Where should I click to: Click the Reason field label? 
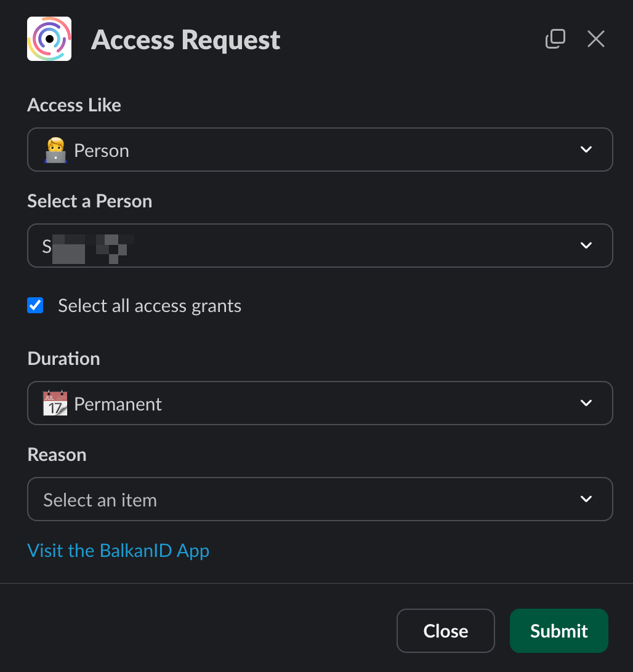click(57, 455)
